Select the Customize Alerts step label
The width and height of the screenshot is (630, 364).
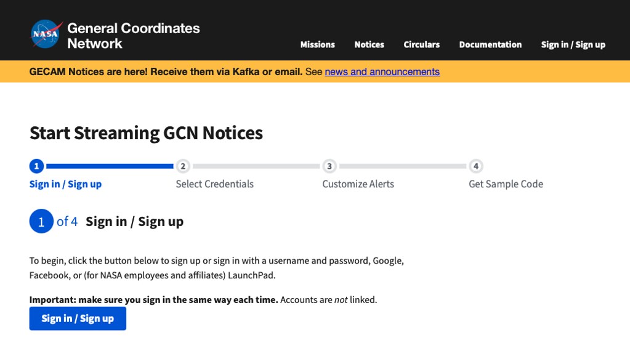[358, 184]
